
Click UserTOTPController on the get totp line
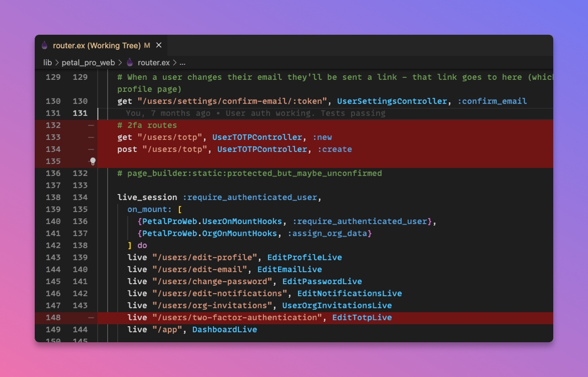pyautogui.click(x=257, y=137)
